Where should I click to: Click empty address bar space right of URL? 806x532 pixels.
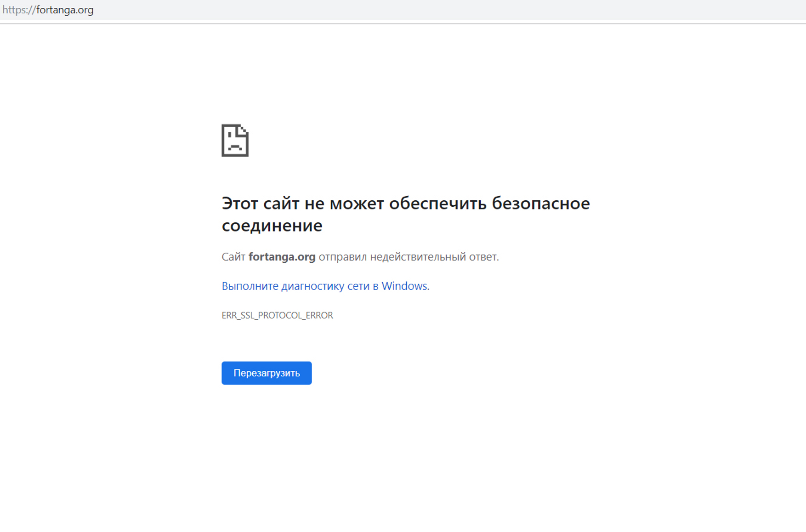click(414, 10)
